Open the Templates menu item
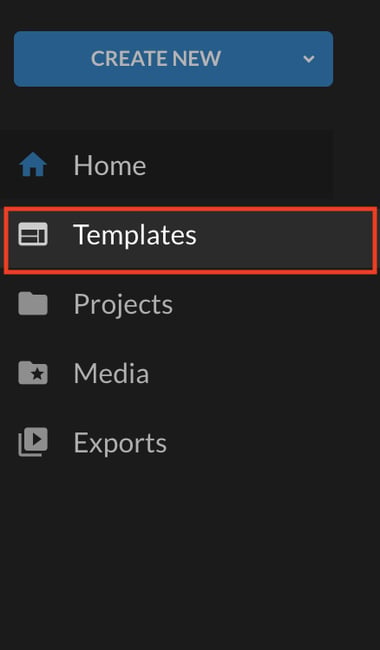The width and height of the screenshot is (380, 650). coord(190,241)
